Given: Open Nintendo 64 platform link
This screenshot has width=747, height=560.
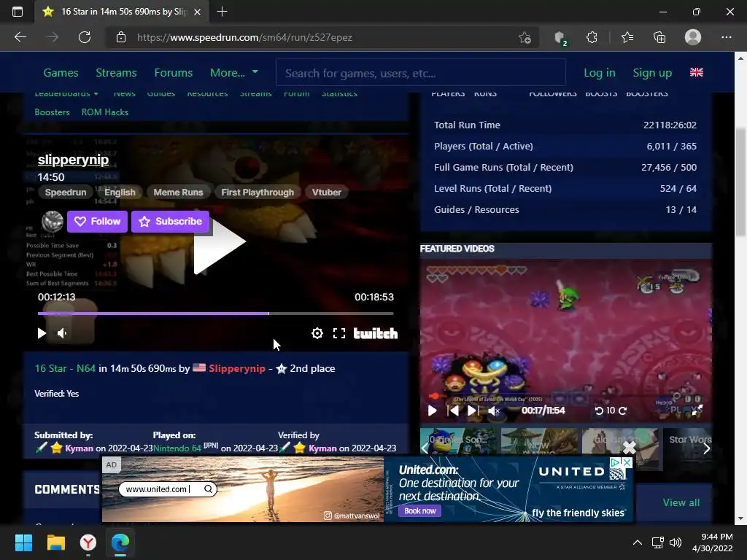Looking at the screenshot, I should click(x=177, y=448).
